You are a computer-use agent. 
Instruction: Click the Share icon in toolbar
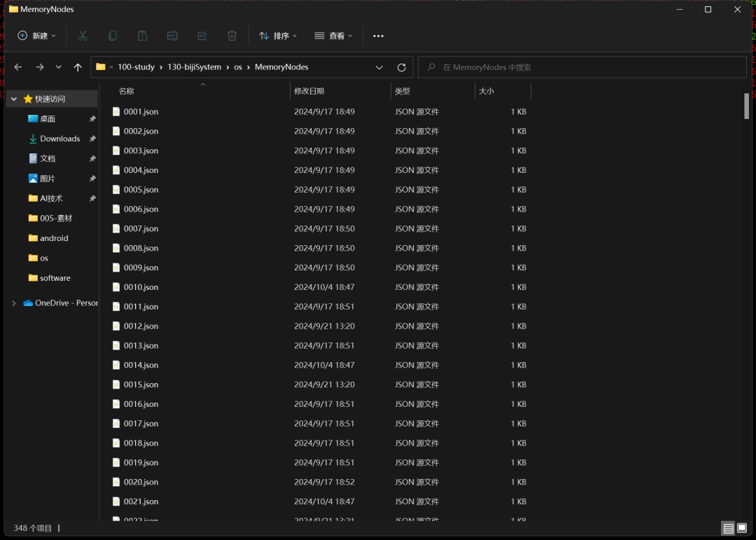pyautogui.click(x=202, y=36)
